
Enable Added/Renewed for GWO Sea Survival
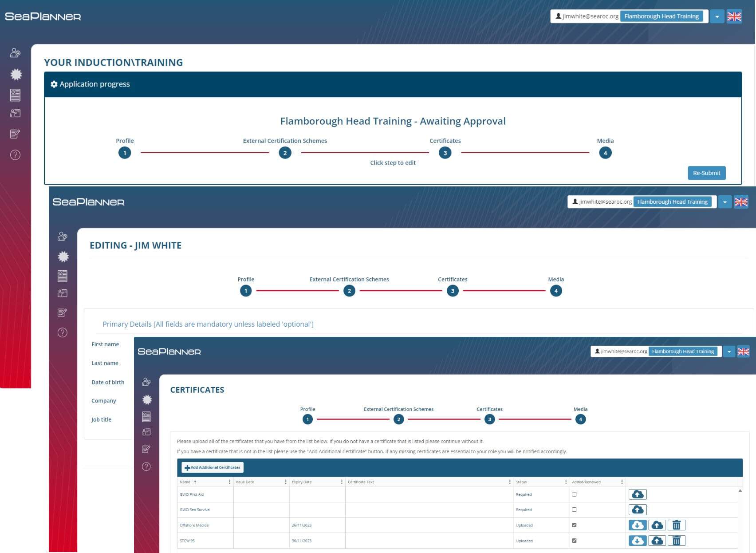[574, 510]
